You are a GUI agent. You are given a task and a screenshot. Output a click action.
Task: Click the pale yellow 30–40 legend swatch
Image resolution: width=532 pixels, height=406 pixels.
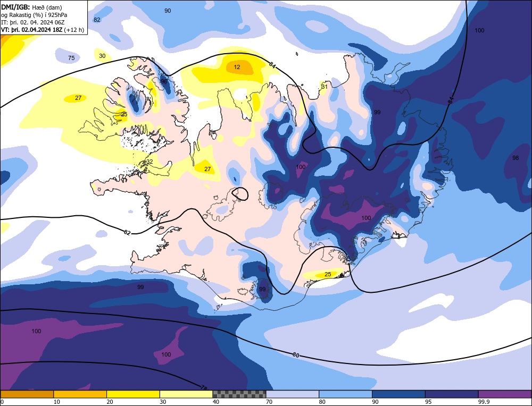(186, 394)
